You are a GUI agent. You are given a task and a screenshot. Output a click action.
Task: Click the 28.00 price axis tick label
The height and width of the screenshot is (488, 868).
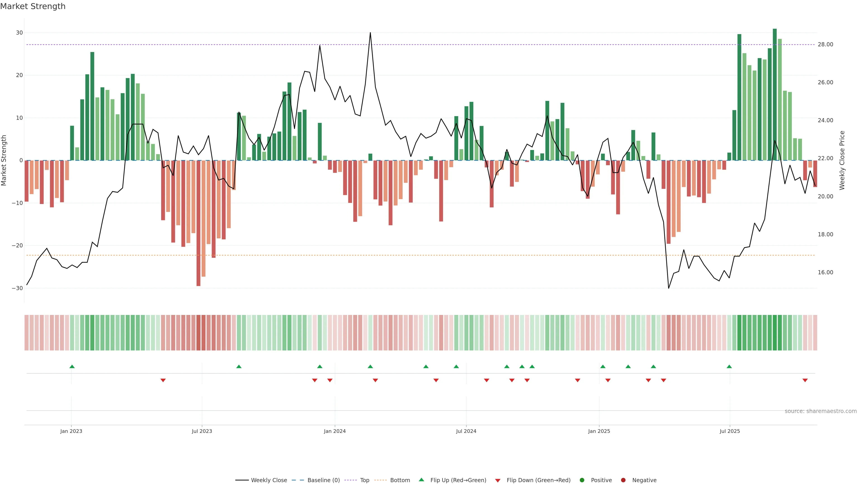click(x=825, y=45)
